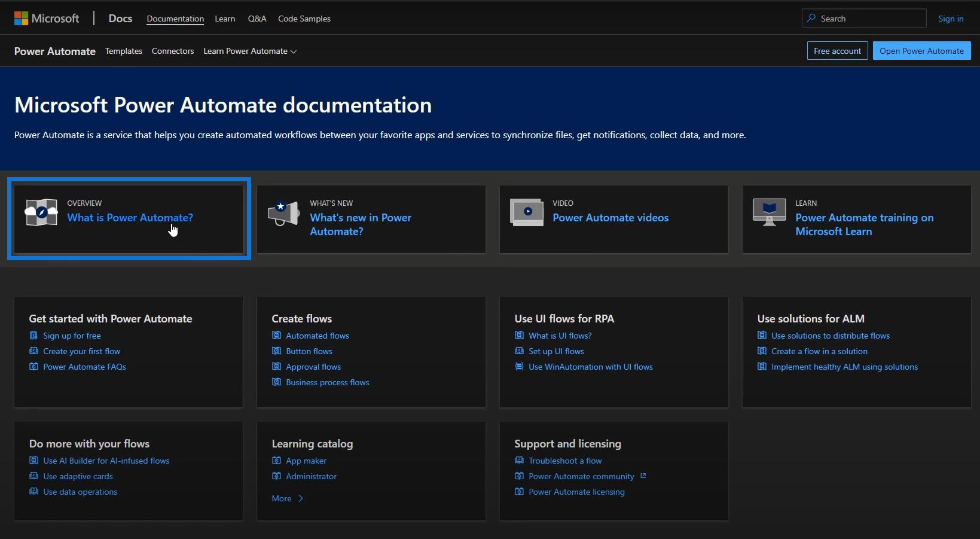Open the Power Automate licensing link

coord(576,492)
